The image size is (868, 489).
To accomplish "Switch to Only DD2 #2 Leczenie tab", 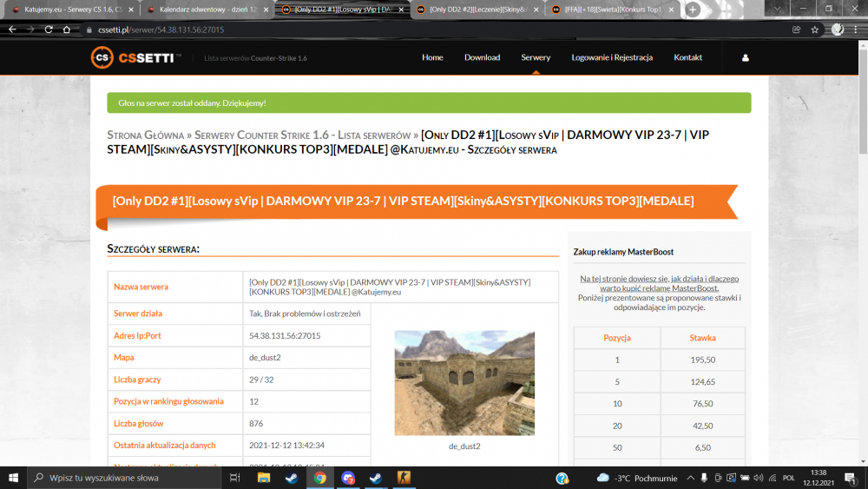I will [x=476, y=10].
